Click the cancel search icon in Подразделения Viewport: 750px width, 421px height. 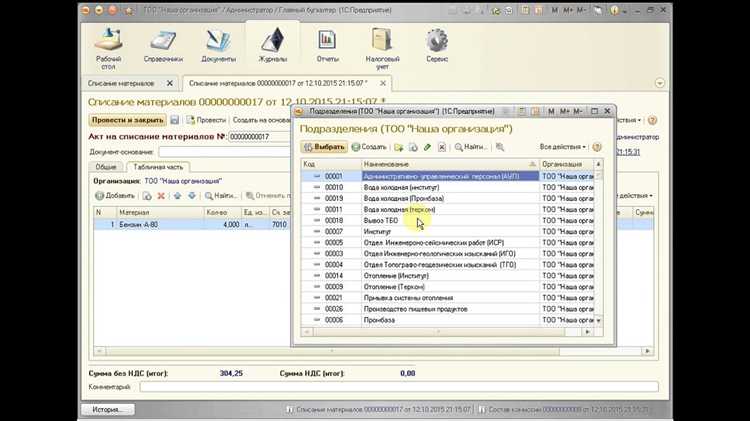tap(500, 147)
